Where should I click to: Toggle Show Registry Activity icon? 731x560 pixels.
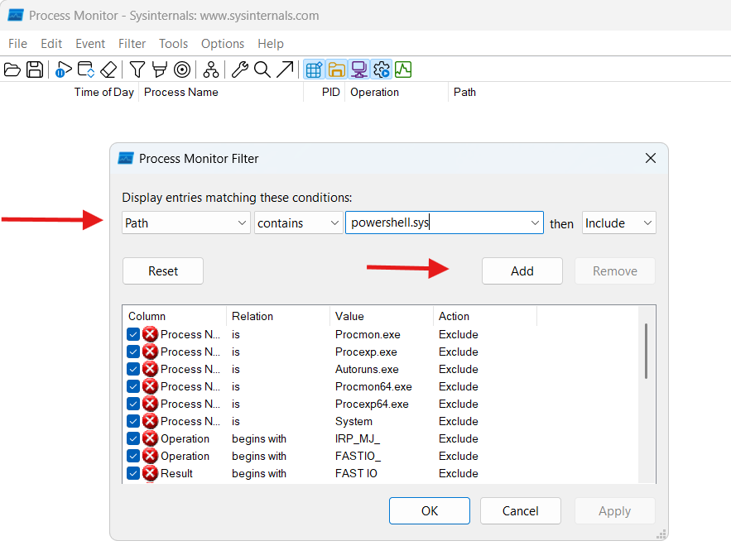pos(314,69)
